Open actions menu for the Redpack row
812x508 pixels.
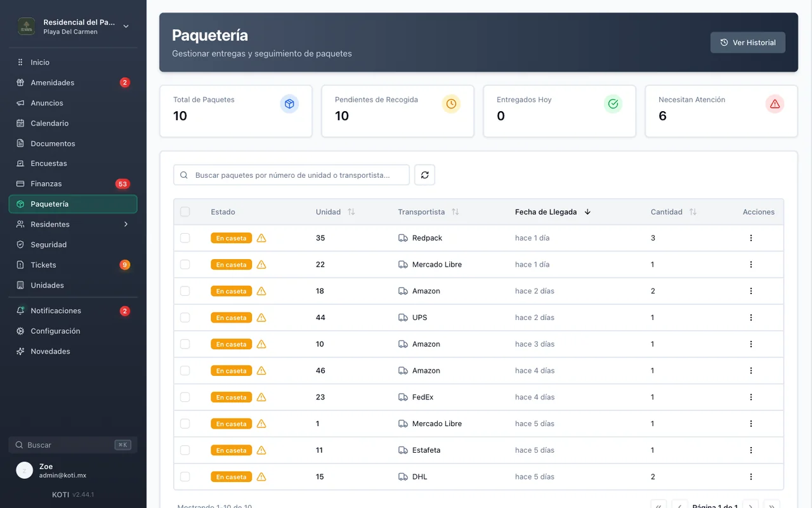[751, 238]
